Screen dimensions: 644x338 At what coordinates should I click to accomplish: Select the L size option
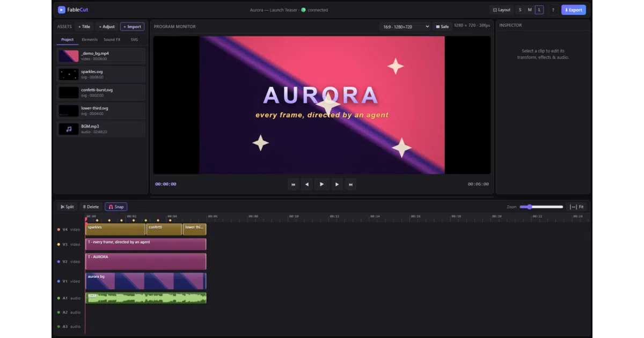(539, 10)
